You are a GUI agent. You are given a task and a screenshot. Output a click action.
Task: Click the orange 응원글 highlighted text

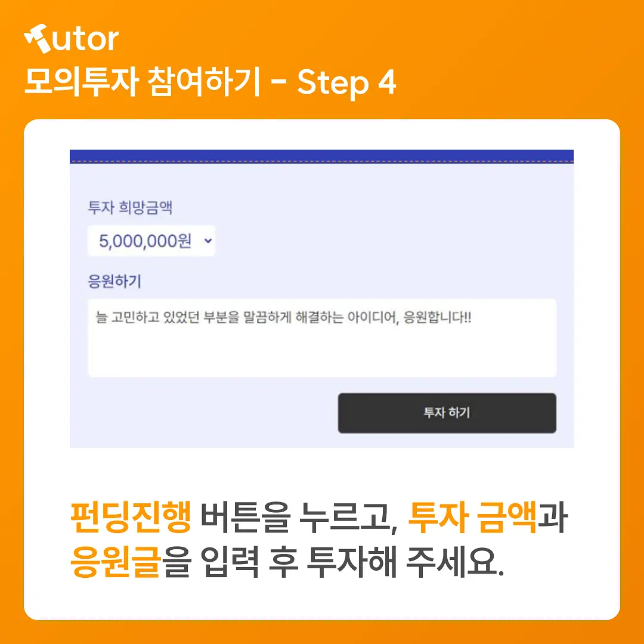click(116, 562)
